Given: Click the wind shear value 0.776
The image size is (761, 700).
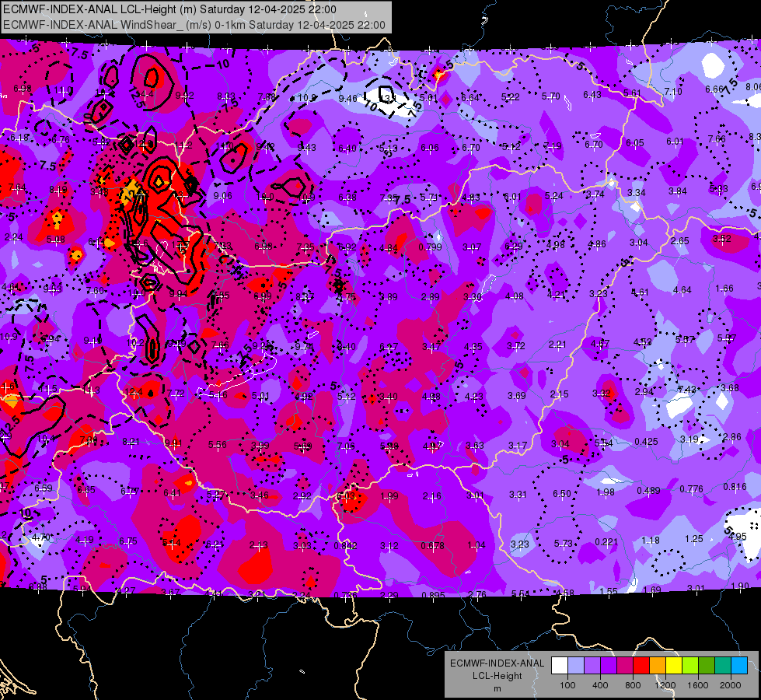Looking at the screenshot, I should (x=691, y=488).
